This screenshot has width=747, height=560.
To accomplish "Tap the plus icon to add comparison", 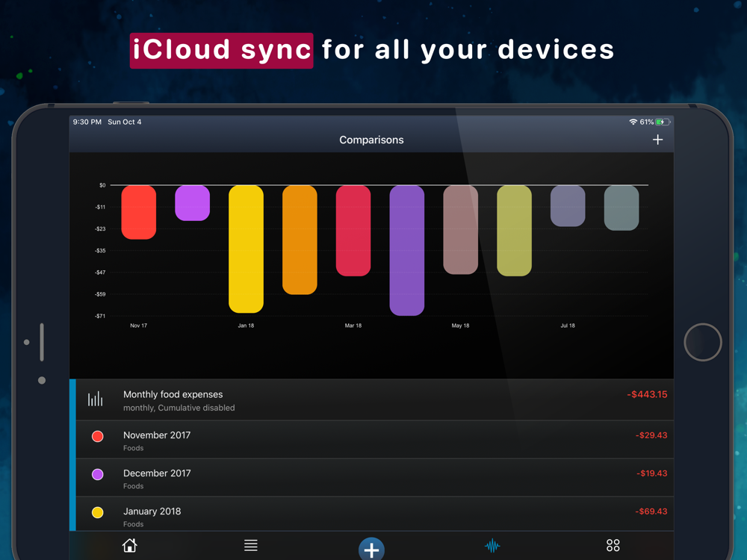I will tap(657, 140).
